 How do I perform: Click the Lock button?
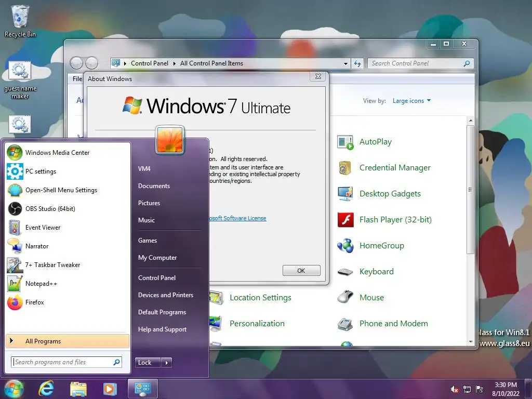point(148,363)
